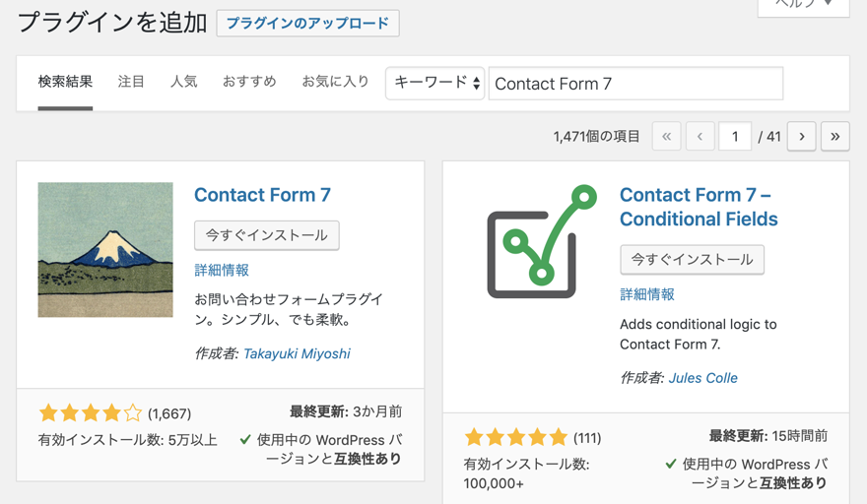This screenshot has height=504, width=867.
Task: Click the first page double-arrow button
Action: click(666, 137)
